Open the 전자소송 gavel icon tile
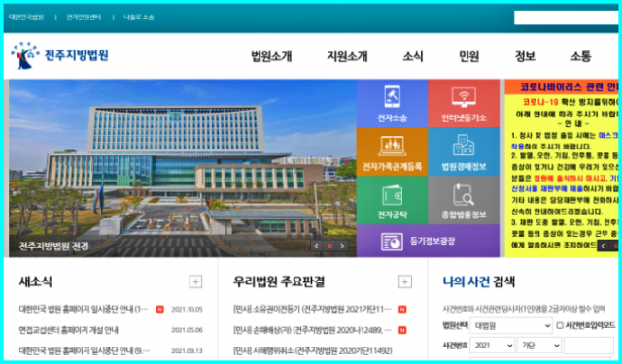Screen dimensions: 622x364 (x=392, y=103)
